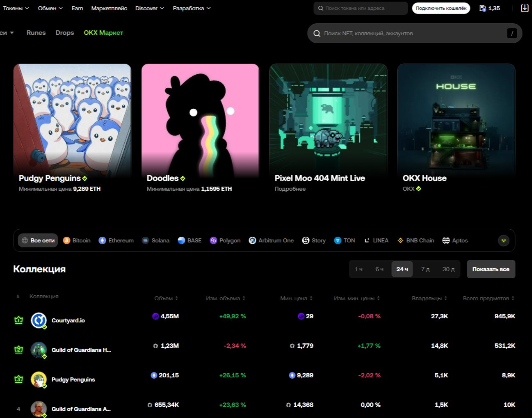Click the rank 3 crown icon

18,379
